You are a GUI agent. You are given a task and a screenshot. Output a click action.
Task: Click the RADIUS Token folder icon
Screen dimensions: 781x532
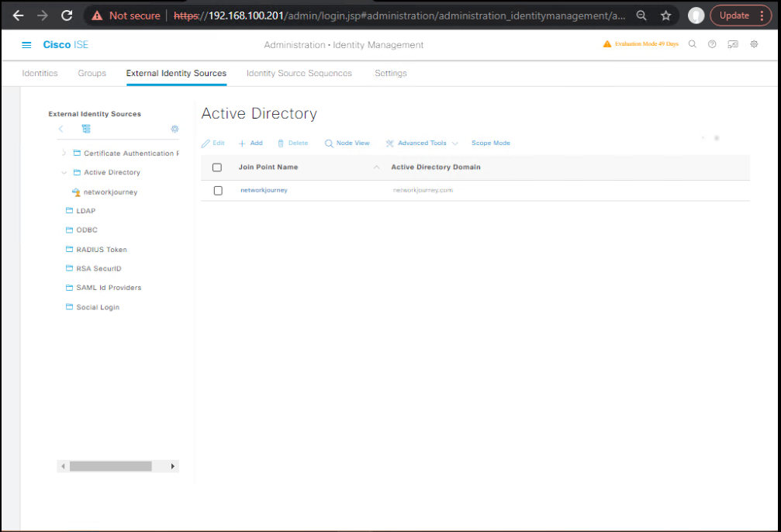pyautogui.click(x=70, y=249)
